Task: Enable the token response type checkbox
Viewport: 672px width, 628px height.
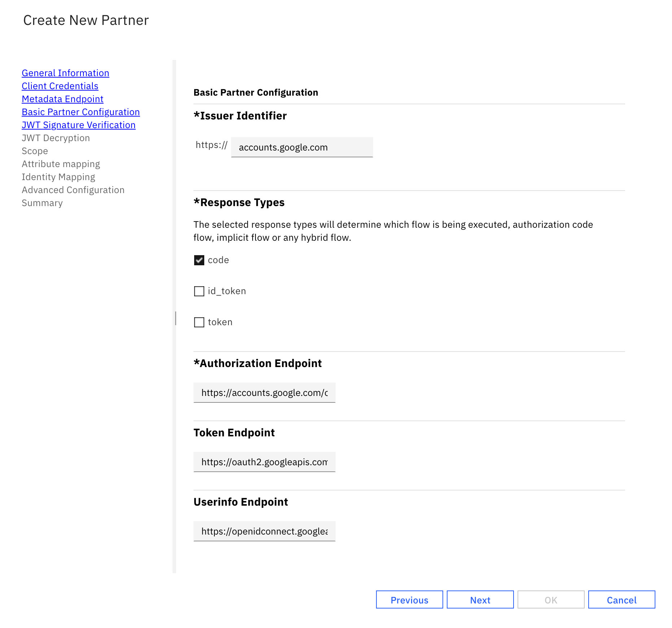Action: pyautogui.click(x=199, y=322)
